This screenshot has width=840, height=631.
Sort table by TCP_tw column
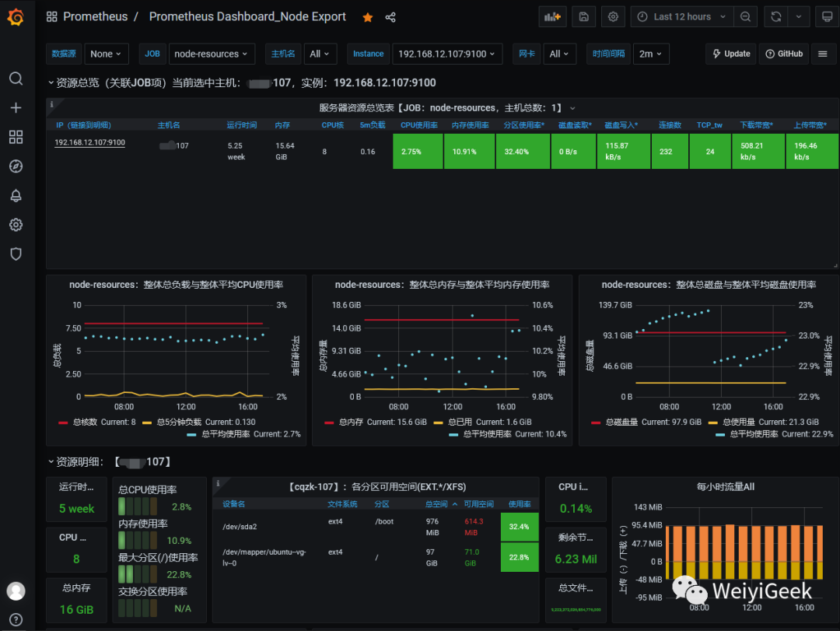click(x=709, y=125)
